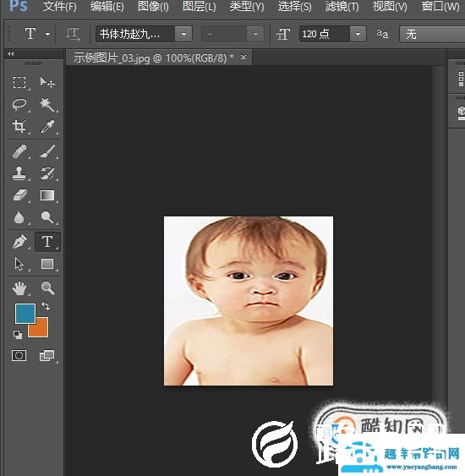The image size is (465, 476).
Task: Open the 图像(I) menu
Action: click(153, 7)
